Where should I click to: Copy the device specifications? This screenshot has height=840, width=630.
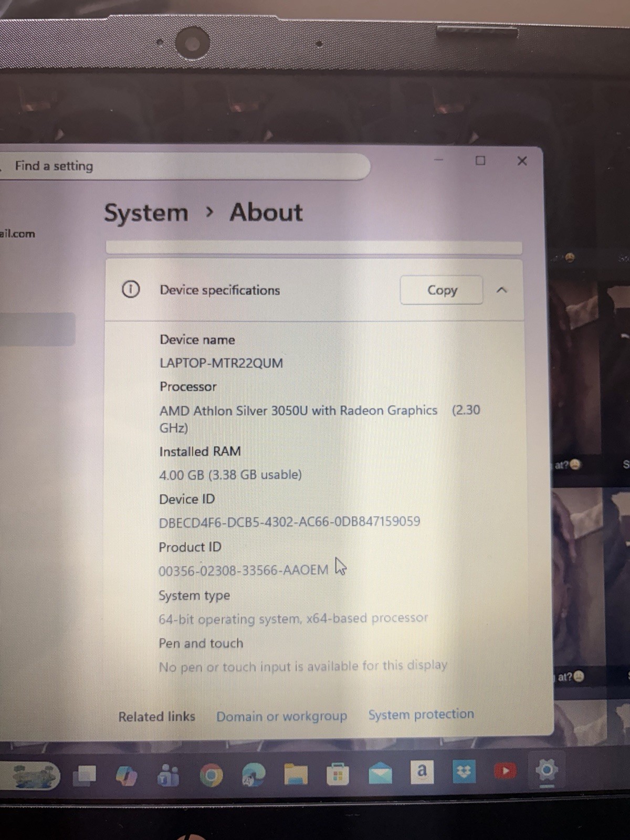pyautogui.click(x=442, y=290)
